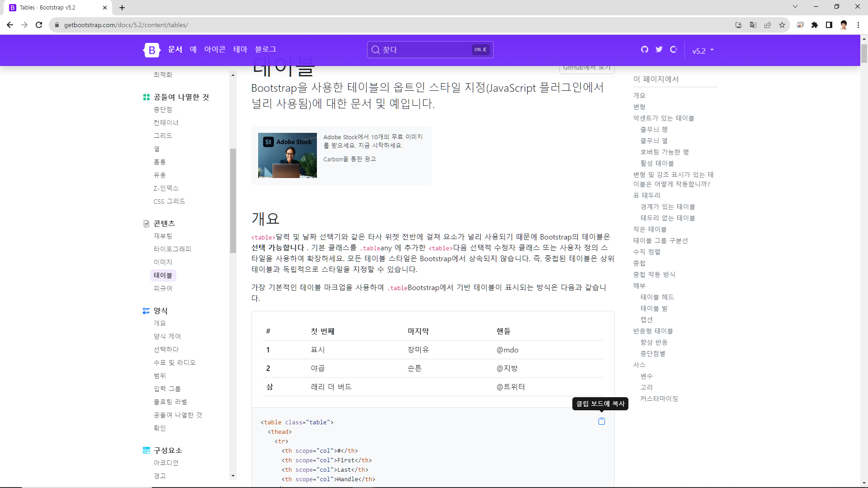Bookmark this page with the star icon
Image resolution: width=868 pixels, height=488 pixels.
click(782, 25)
